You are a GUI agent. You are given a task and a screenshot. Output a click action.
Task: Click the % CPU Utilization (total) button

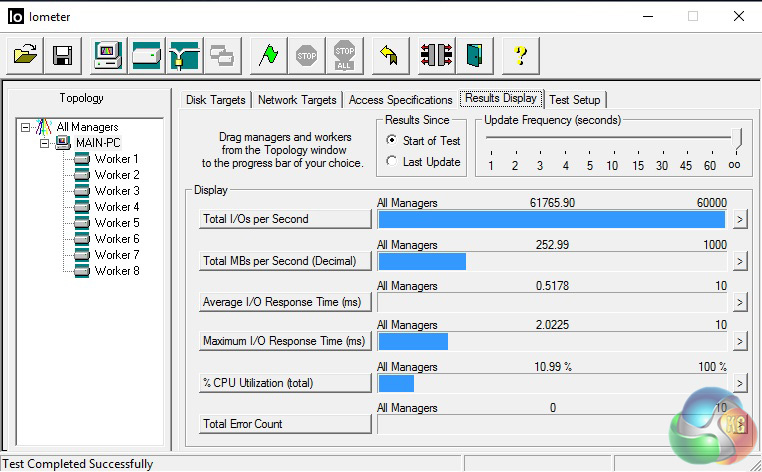click(286, 383)
